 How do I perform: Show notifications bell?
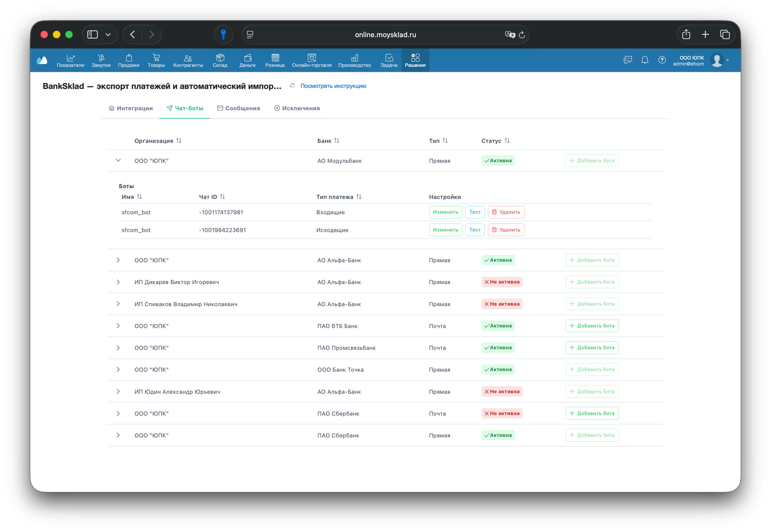(x=645, y=60)
